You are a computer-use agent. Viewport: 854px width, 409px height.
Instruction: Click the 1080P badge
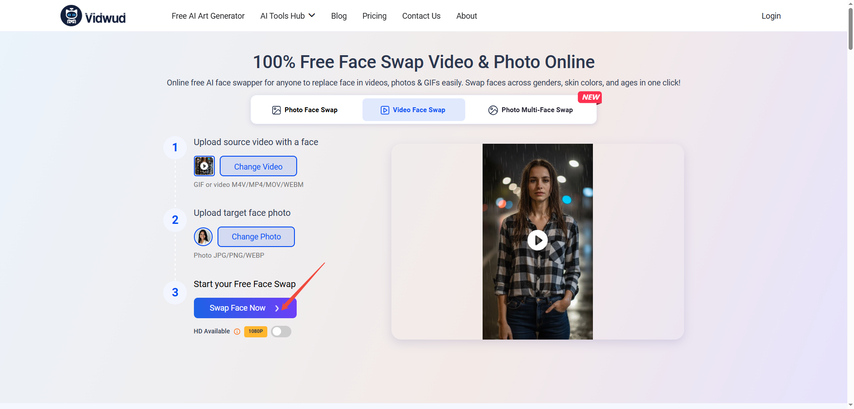click(255, 331)
